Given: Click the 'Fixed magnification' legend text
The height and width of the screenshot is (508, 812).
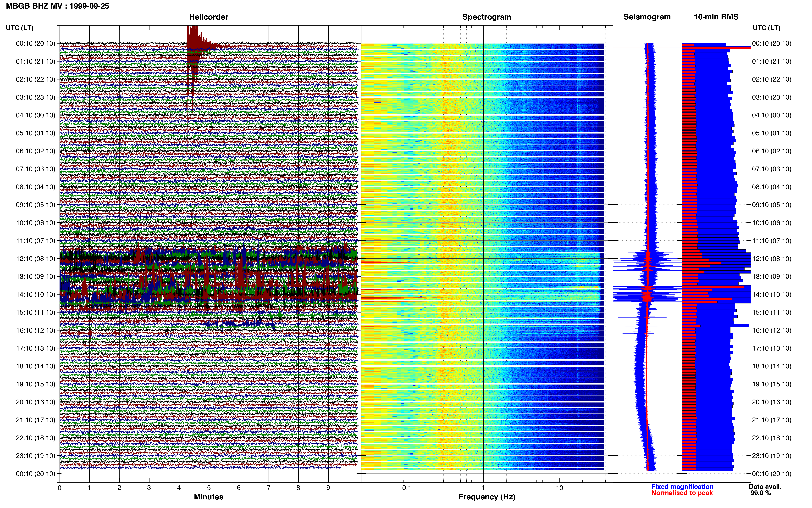Looking at the screenshot, I should point(682,486).
